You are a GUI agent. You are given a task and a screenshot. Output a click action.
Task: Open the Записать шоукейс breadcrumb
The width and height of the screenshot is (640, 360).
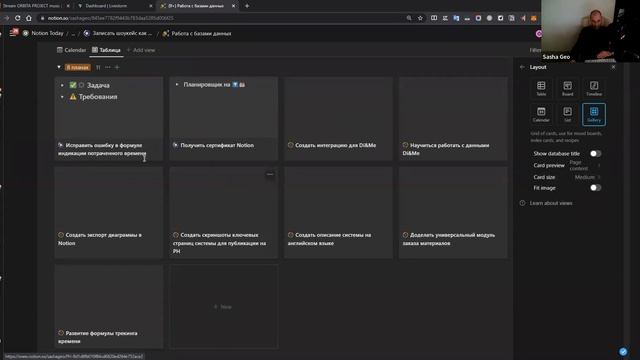tap(118, 33)
